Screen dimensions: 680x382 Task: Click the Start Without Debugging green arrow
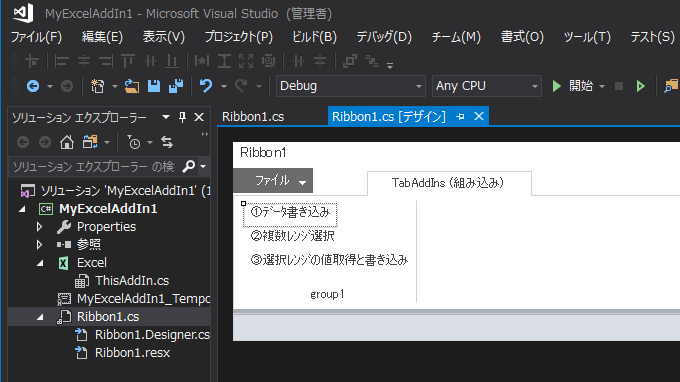click(x=641, y=86)
